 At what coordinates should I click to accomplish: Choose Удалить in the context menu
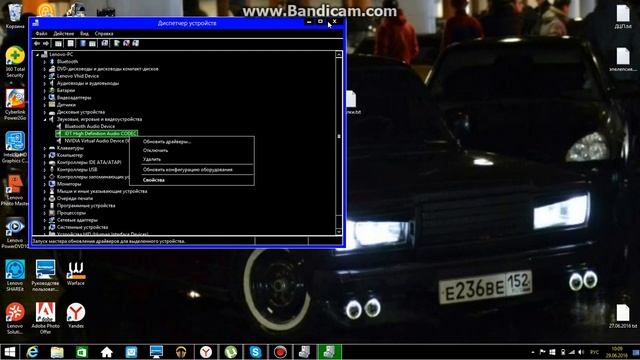(152, 159)
